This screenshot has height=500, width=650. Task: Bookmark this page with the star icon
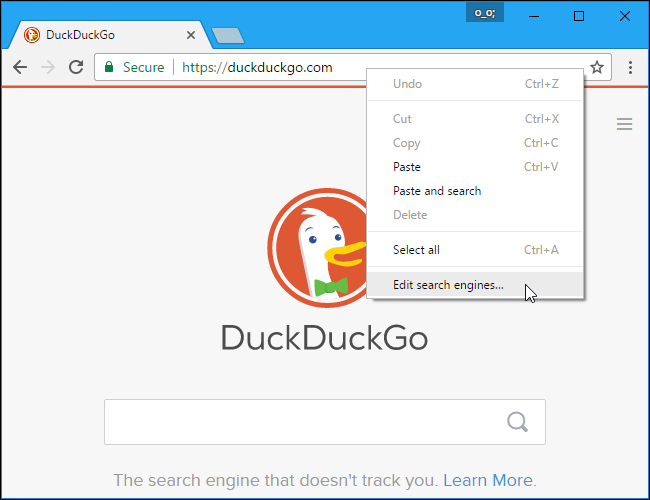pyautogui.click(x=597, y=67)
